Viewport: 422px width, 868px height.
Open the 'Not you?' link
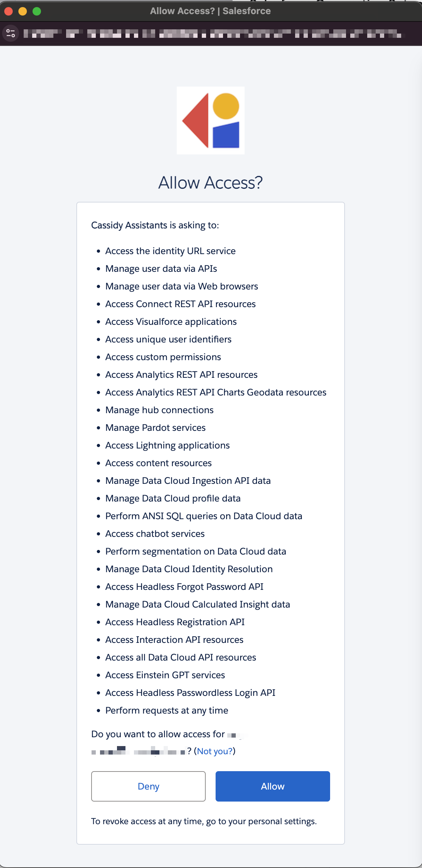tap(215, 751)
